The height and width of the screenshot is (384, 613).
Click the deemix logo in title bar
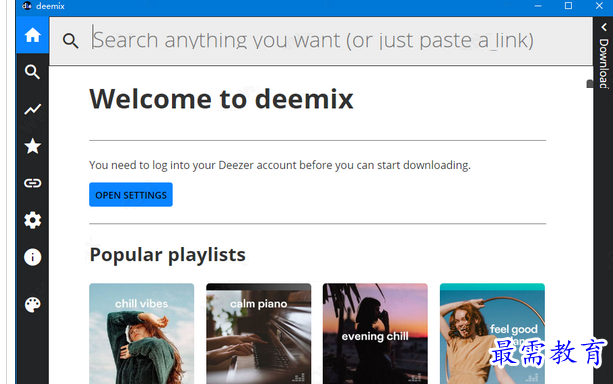click(x=27, y=6)
